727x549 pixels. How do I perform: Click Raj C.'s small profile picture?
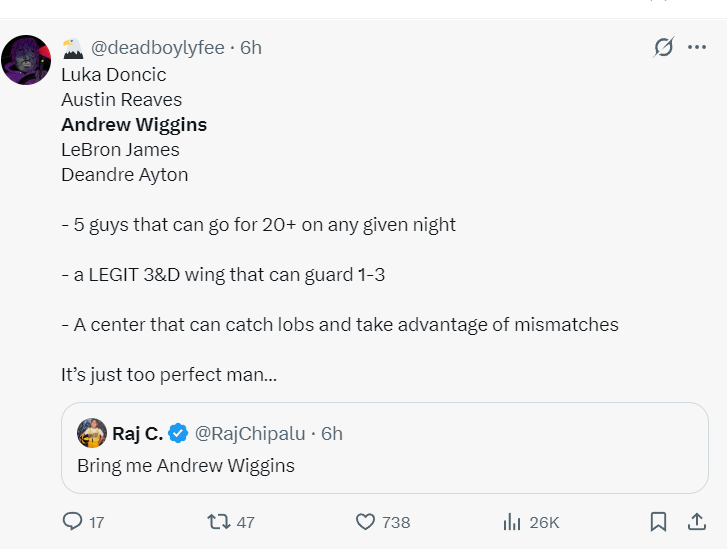[x=92, y=433]
